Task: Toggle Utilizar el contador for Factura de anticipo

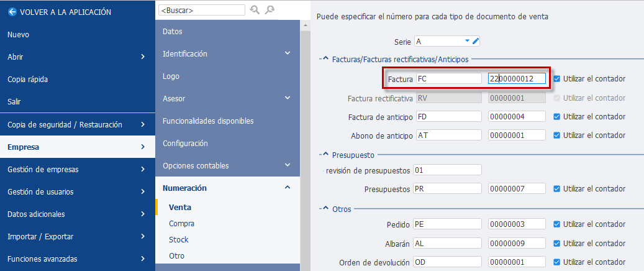Action: (556, 117)
